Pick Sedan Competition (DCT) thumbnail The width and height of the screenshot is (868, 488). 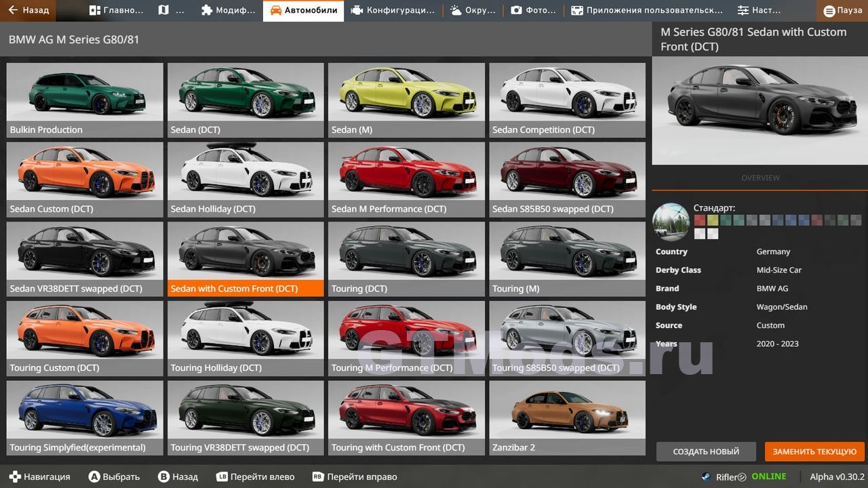[x=567, y=100]
